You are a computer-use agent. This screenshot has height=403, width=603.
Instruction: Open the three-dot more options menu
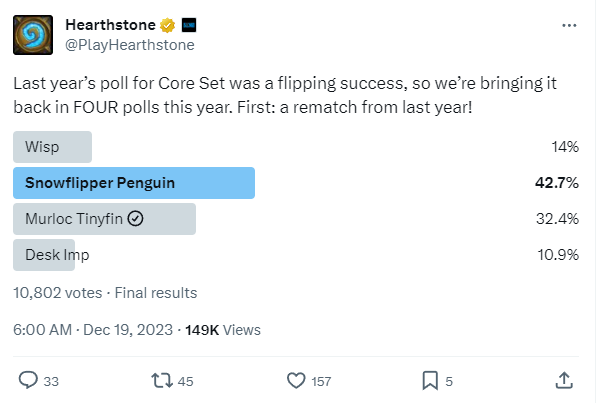point(569,25)
